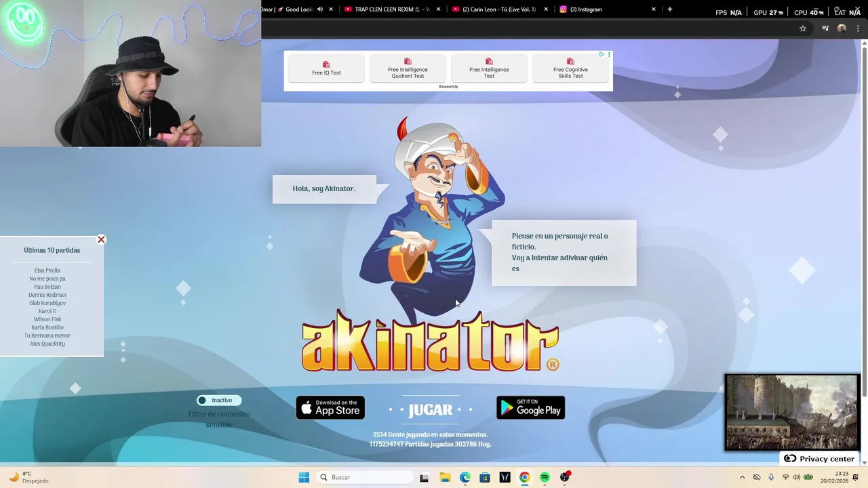The image size is (868, 488).
Task: Select Elsa Pinilla from recent games
Action: pos(47,270)
